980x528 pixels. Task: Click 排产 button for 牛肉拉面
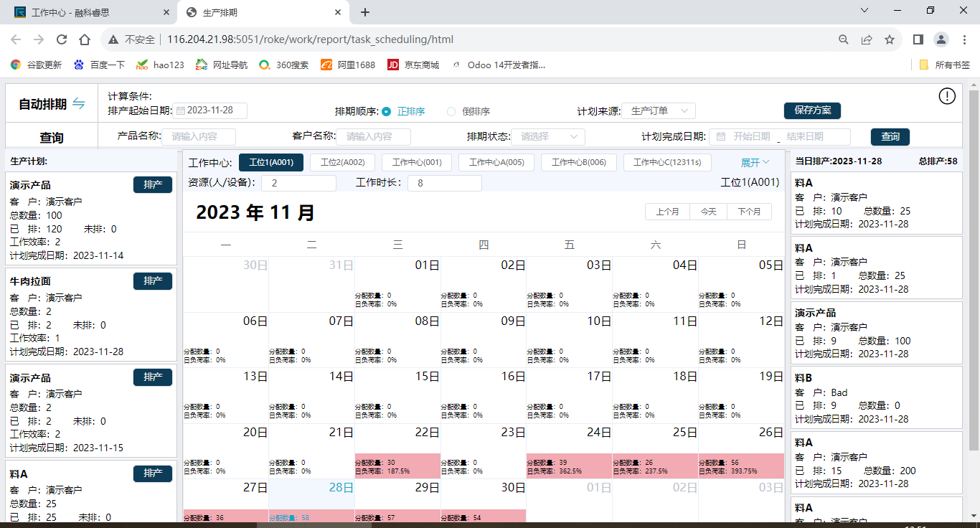(153, 281)
